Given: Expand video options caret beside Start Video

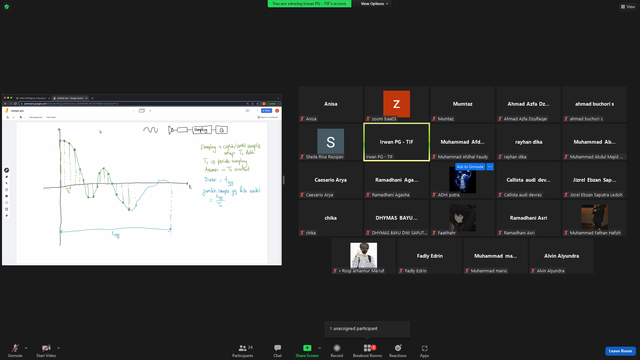Looking at the screenshot, I should tap(58, 348).
